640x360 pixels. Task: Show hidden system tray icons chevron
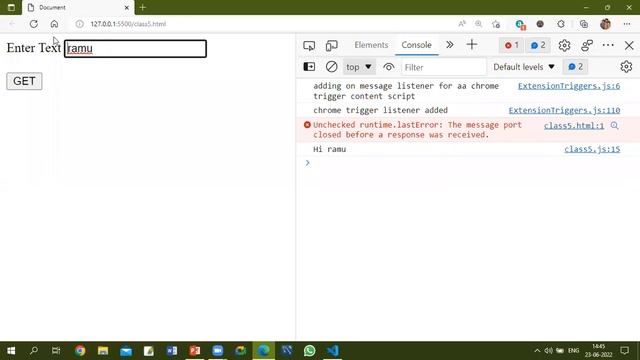[x=537, y=351]
